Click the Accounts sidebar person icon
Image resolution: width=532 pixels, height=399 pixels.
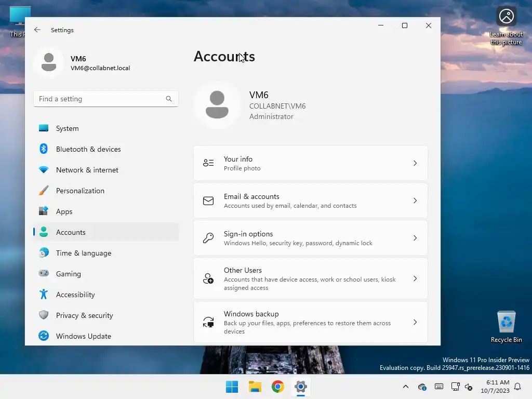coord(44,232)
